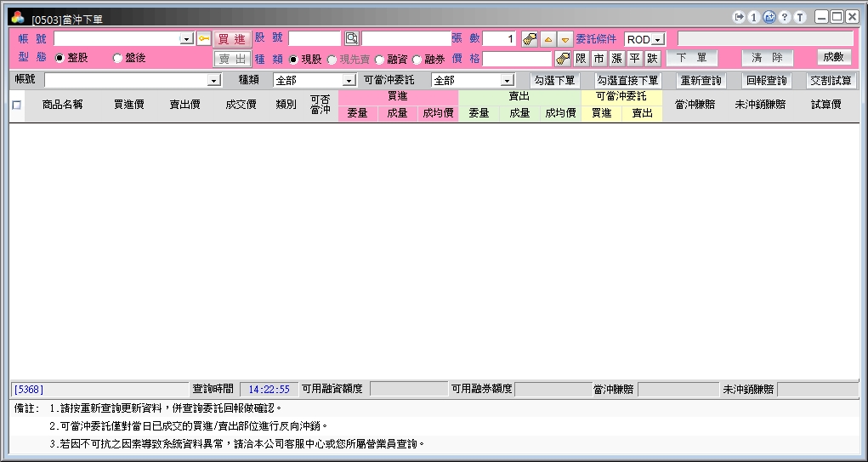This screenshot has height=462, width=868.
Task: Click the 賣出價 column header
Action: [x=184, y=104]
